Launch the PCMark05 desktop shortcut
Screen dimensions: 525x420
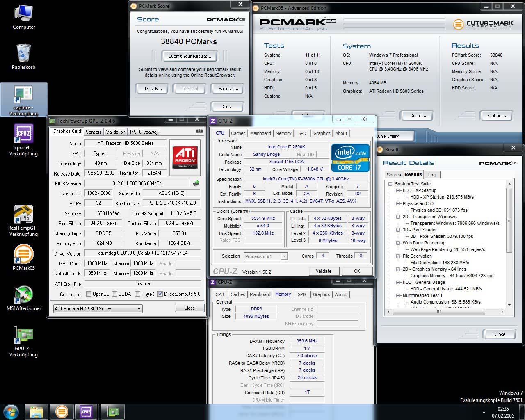(23, 258)
